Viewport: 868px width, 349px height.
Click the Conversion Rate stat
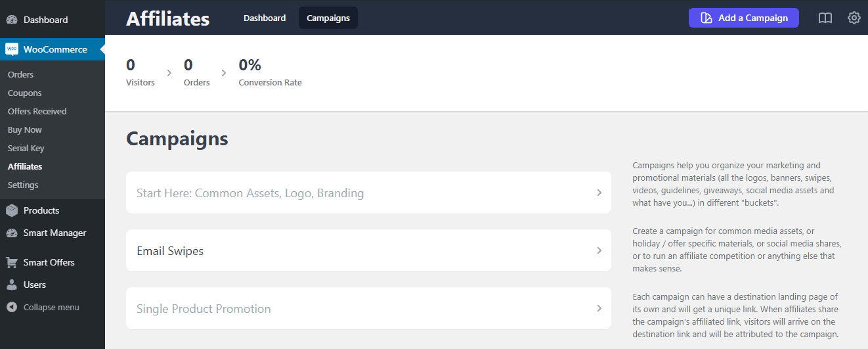click(270, 72)
